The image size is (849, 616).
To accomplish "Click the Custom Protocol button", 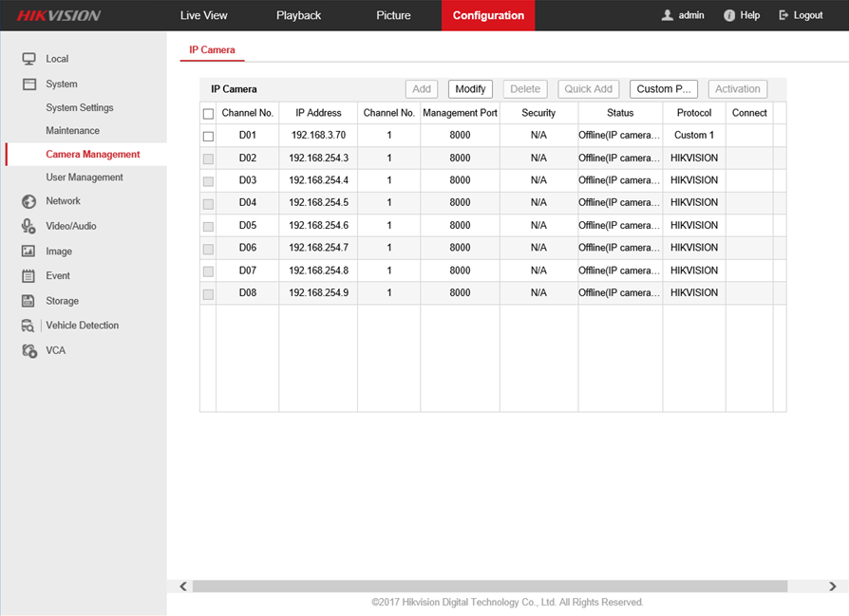I will [663, 89].
